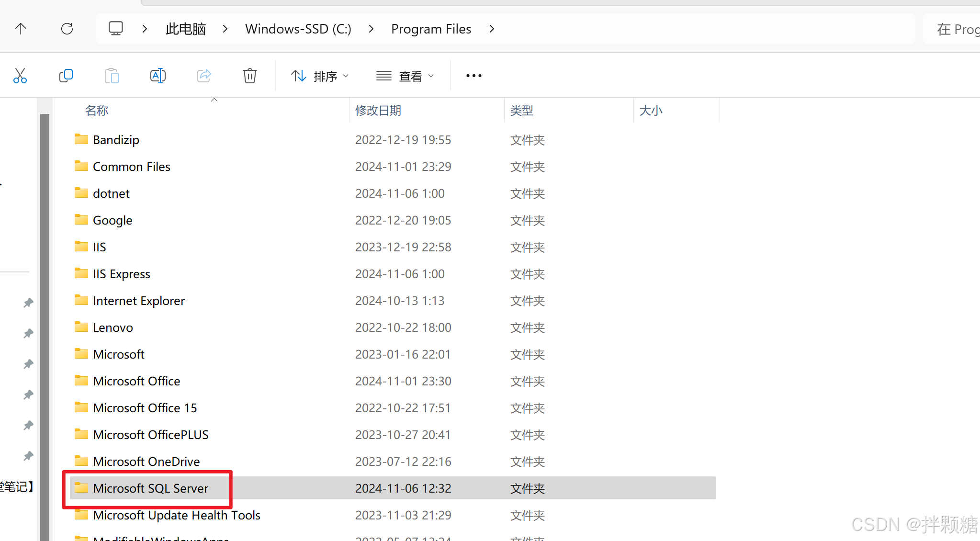Click the Copy icon in toolbar

coord(66,76)
